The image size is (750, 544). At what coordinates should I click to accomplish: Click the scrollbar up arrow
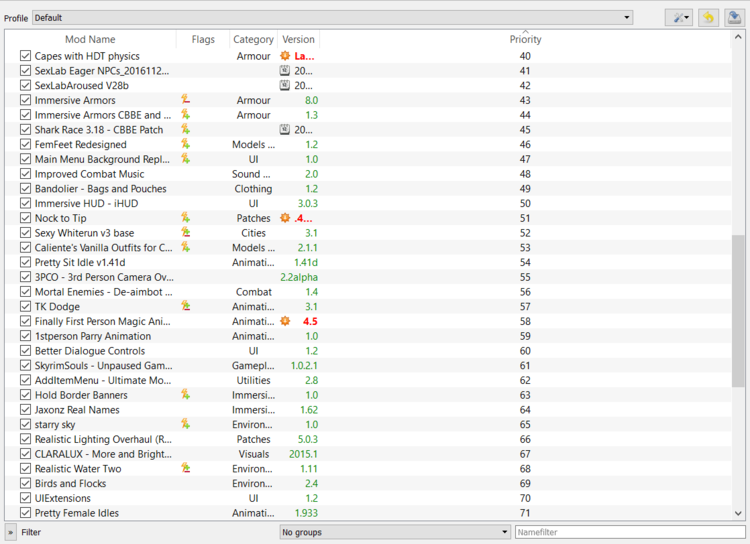coord(738,37)
